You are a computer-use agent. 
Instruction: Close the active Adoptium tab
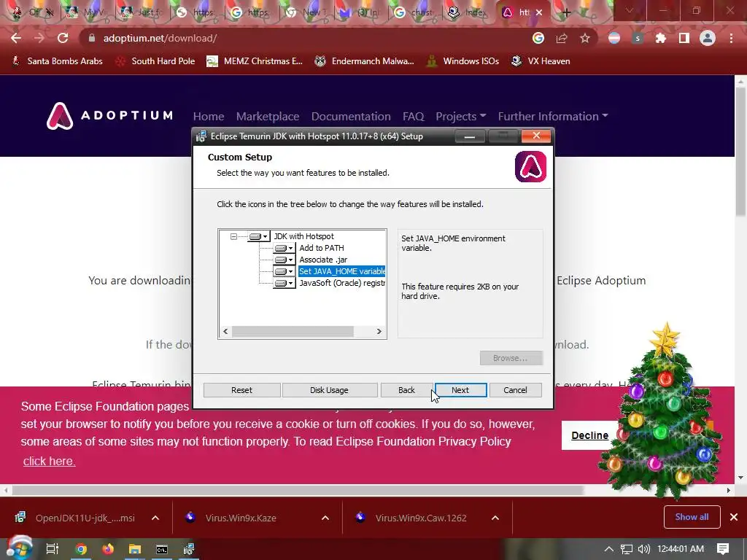539,12
